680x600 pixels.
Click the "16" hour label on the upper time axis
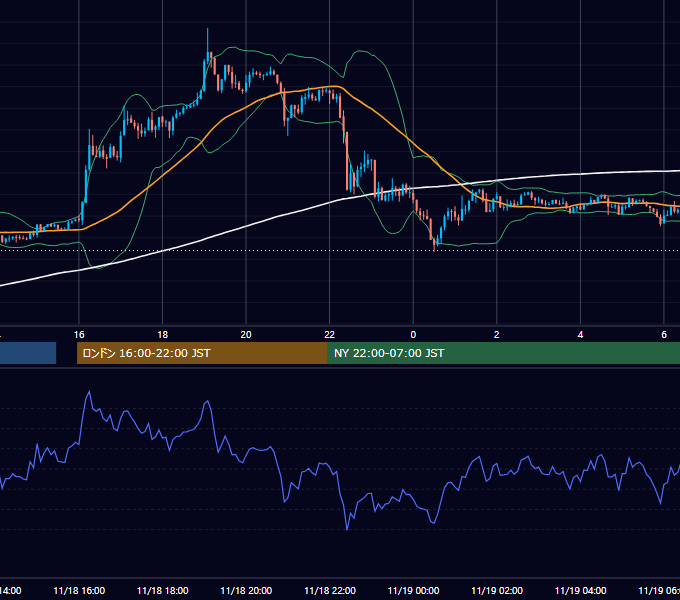tap(79, 335)
